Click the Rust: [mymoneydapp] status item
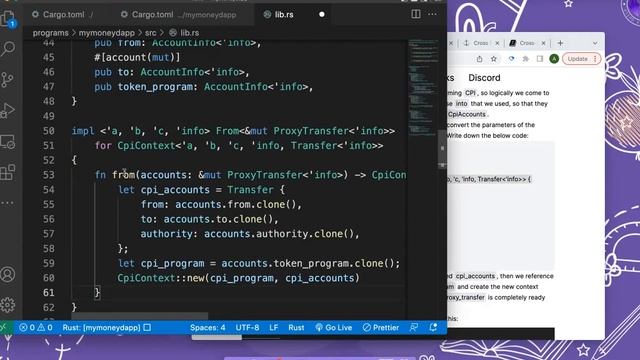 [107, 327]
